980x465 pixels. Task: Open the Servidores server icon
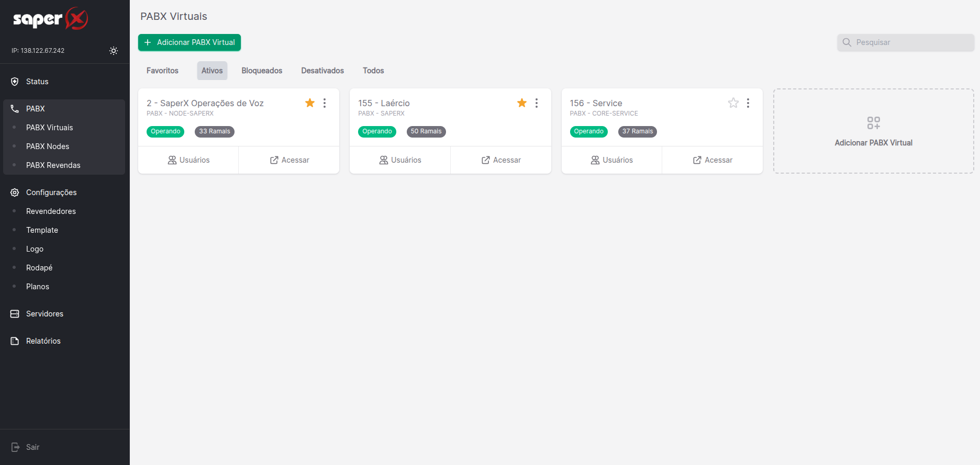pos(15,314)
